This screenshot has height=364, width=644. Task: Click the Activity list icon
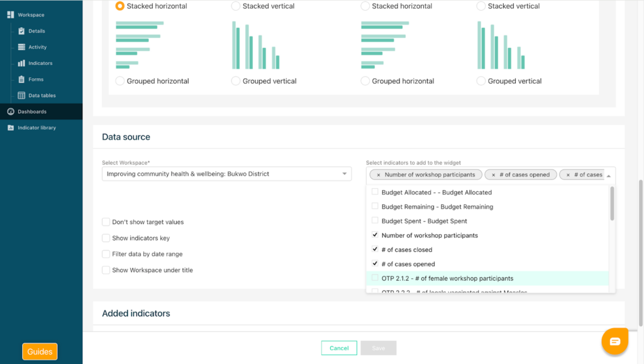21,47
